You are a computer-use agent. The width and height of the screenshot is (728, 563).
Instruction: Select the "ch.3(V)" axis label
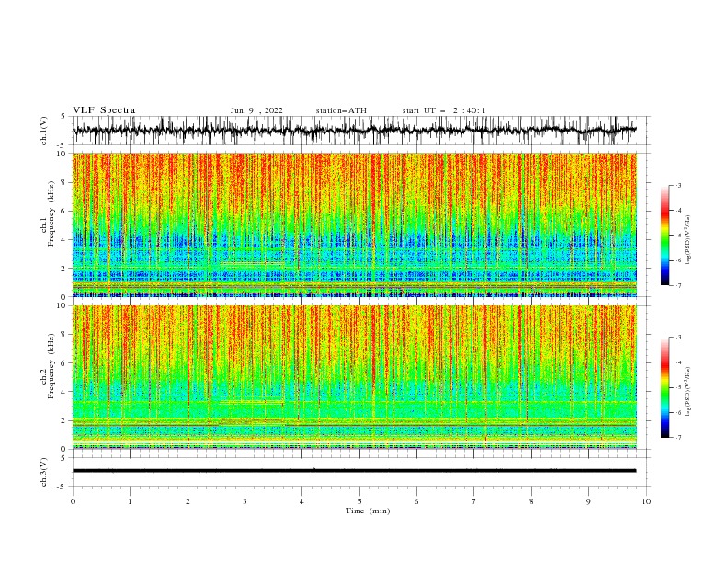tap(44, 472)
